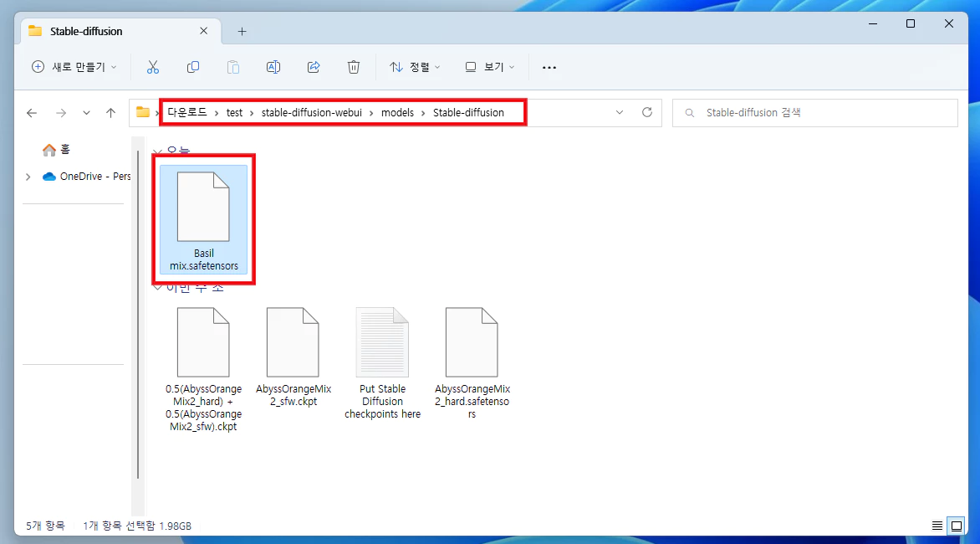Click the test breadcrumb segment
Viewport: 980px width, 544px height.
(x=234, y=112)
